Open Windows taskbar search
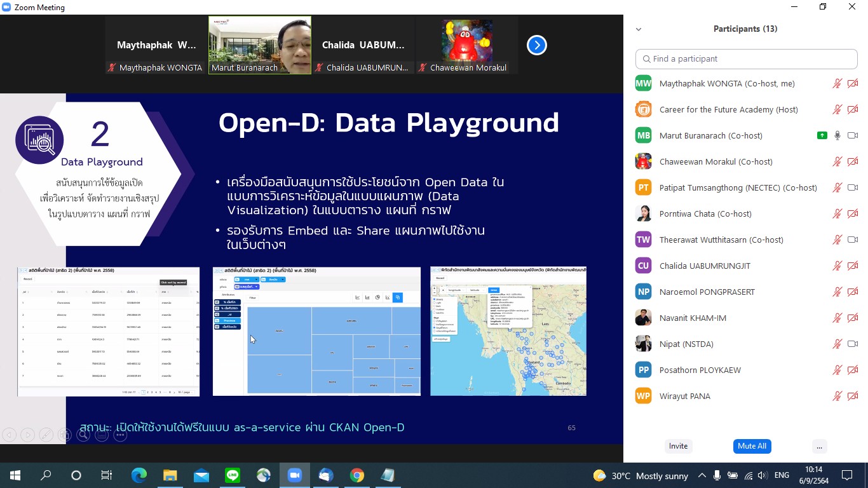The height and width of the screenshot is (488, 868). point(46,475)
